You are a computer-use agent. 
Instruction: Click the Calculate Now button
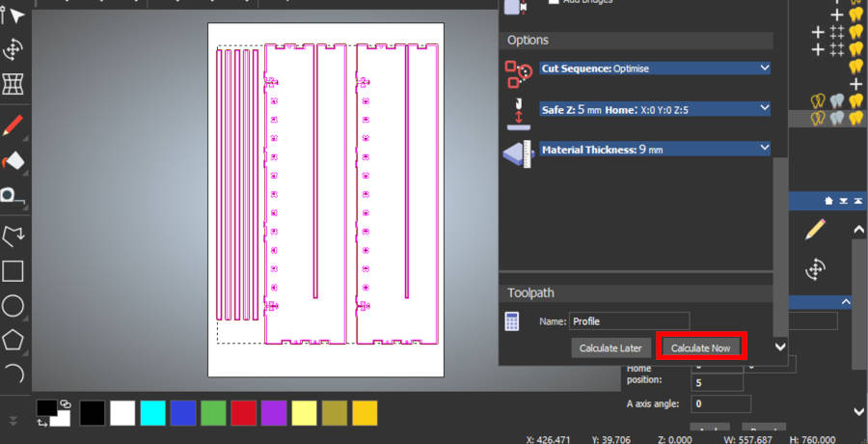click(x=701, y=348)
